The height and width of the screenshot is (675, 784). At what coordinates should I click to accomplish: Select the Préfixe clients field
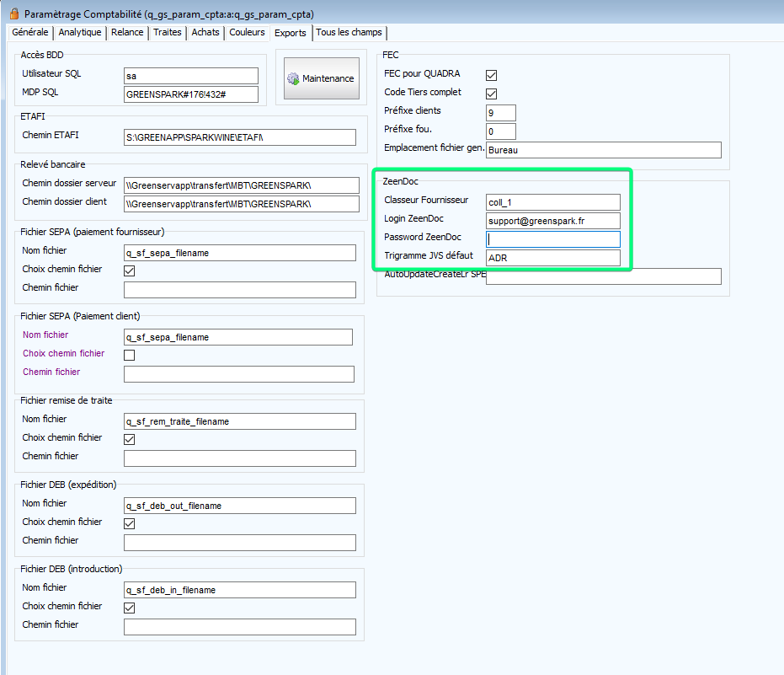pyautogui.click(x=501, y=113)
